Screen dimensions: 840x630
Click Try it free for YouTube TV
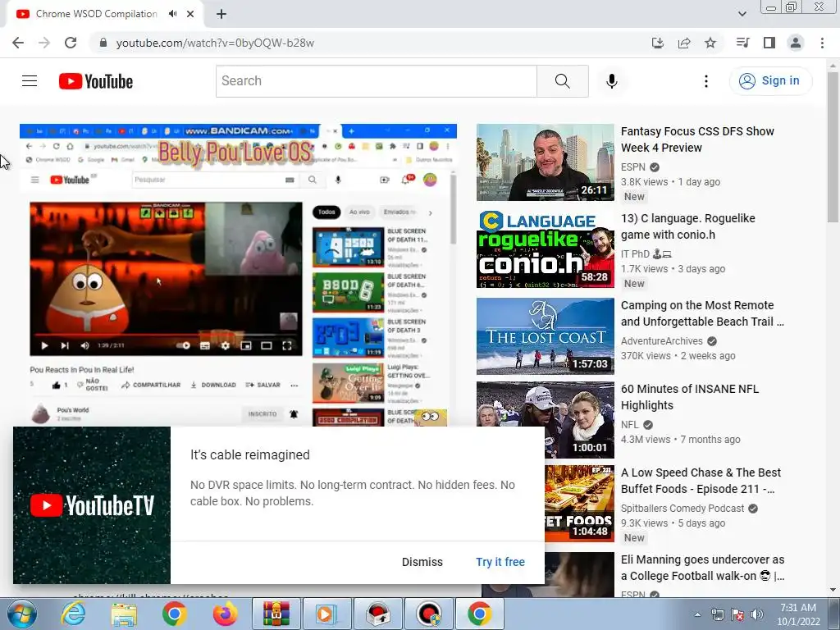click(500, 562)
